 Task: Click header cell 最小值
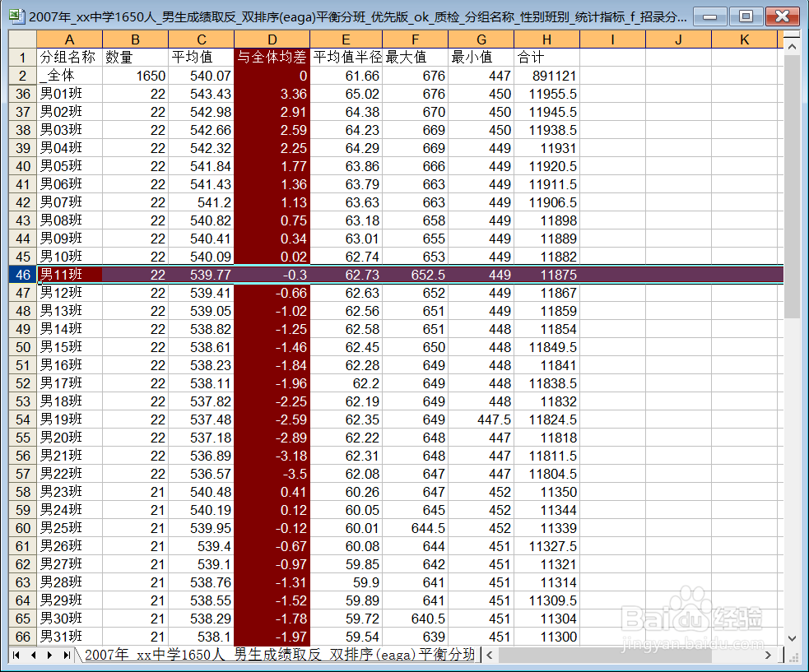point(481,58)
